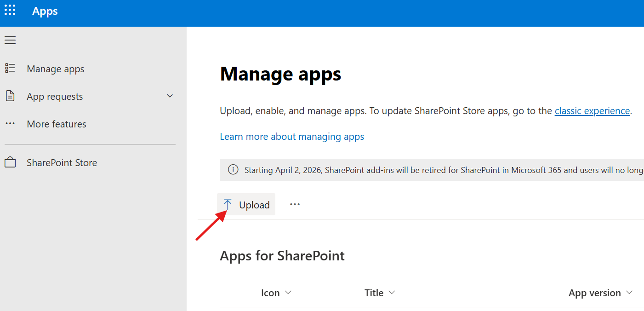Open the Title column sort dropdown

click(392, 293)
